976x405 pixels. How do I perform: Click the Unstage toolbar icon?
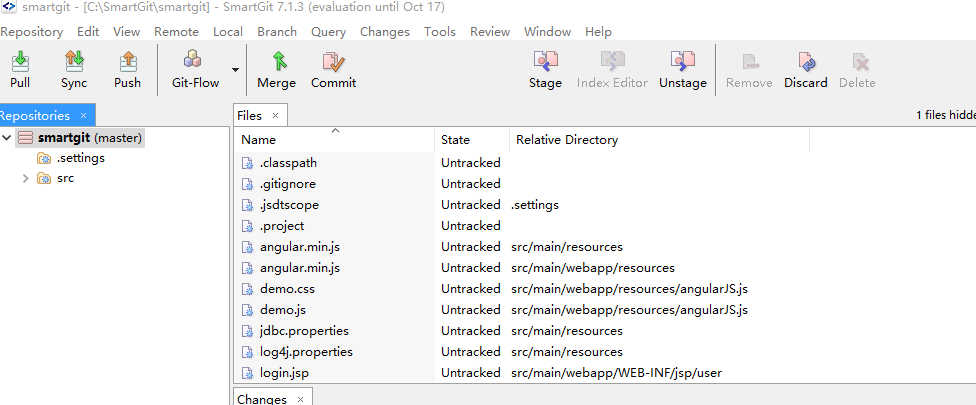pyautogui.click(x=683, y=61)
